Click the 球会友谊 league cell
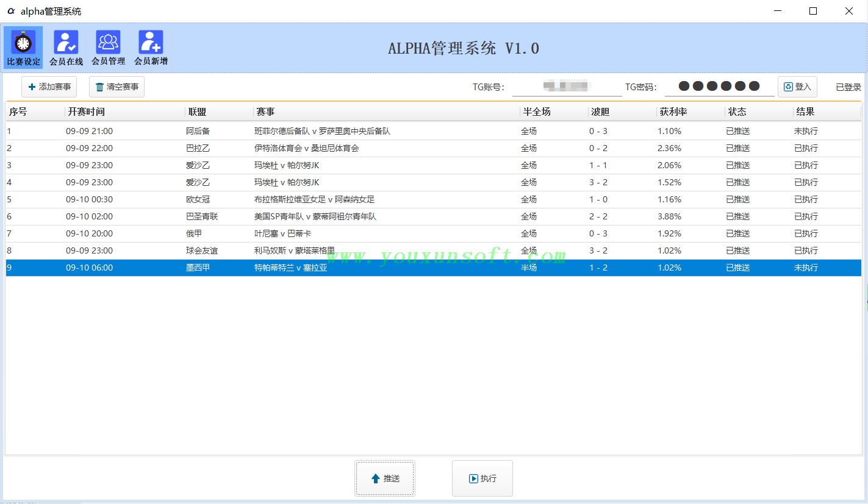868x504 pixels. click(202, 250)
